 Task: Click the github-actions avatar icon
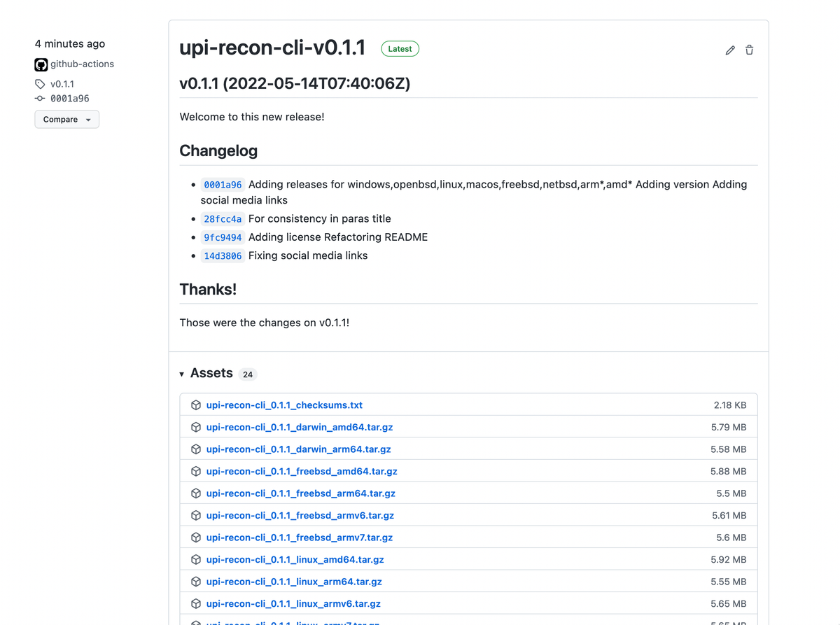coord(41,64)
